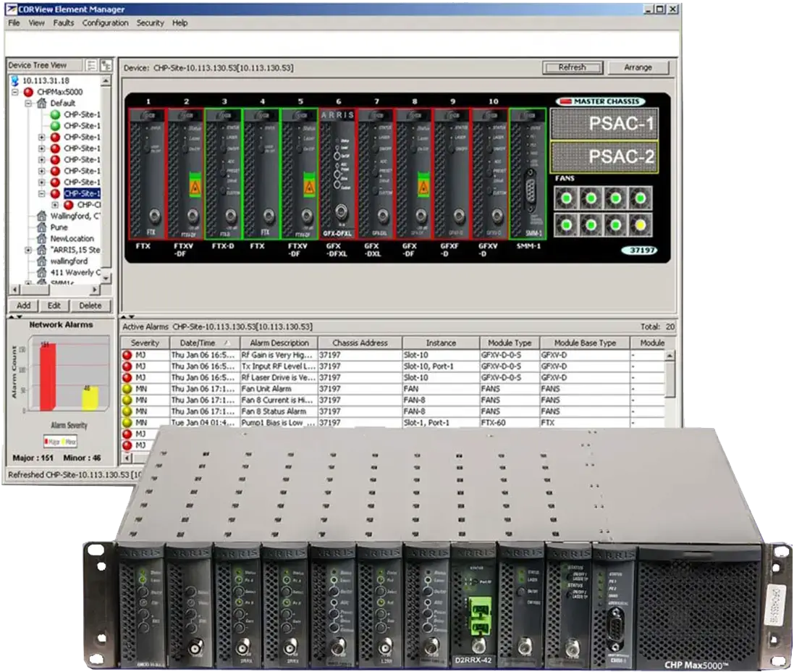Screen dimensions: 794x672
Task: Open the Faults menu
Action: (x=63, y=23)
